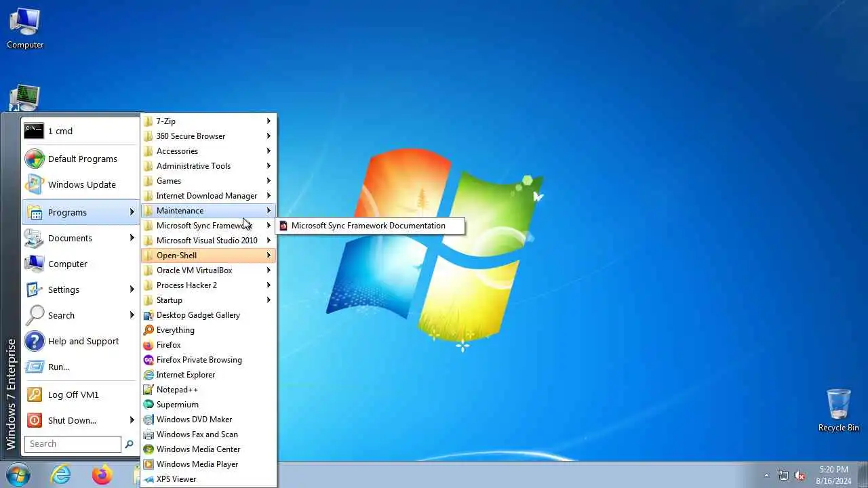
Task: Click the cmd icon in start menu
Action: coord(34,131)
